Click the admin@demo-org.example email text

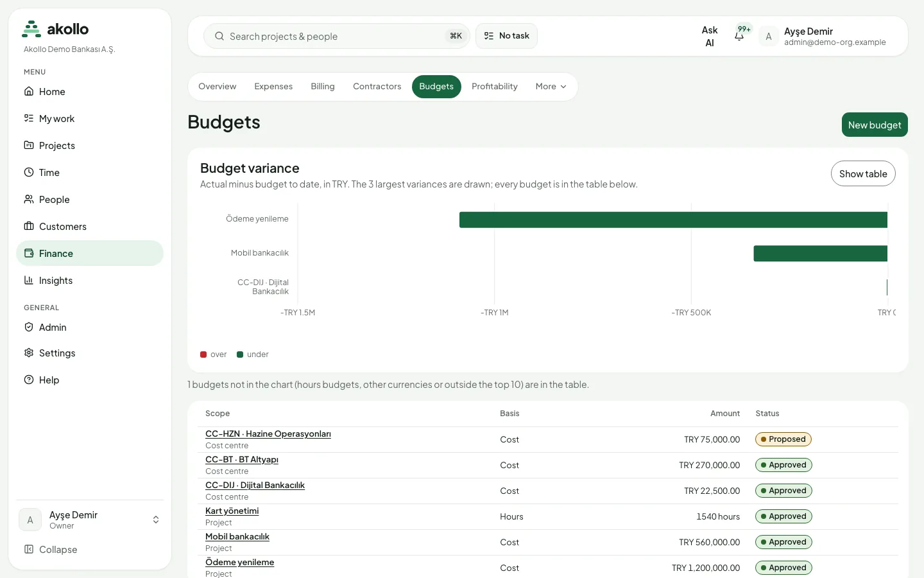[x=835, y=42]
